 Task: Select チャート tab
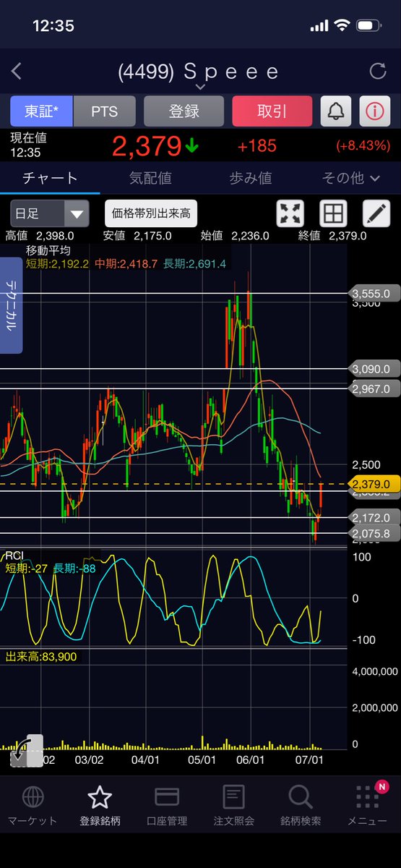50,177
